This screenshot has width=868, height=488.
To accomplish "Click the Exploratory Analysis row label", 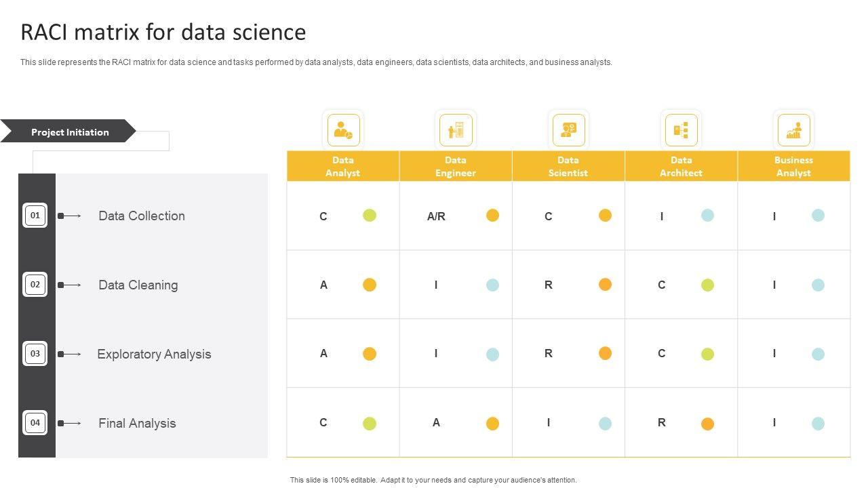I will [154, 354].
